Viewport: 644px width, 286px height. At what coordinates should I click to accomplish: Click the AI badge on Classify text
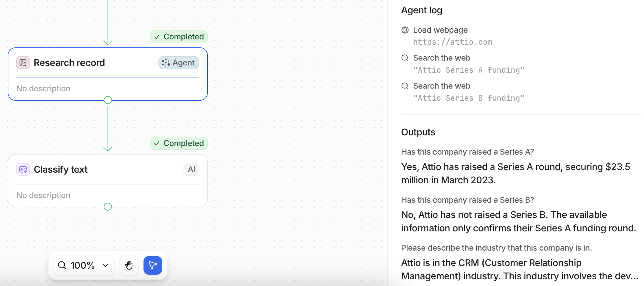tap(191, 169)
